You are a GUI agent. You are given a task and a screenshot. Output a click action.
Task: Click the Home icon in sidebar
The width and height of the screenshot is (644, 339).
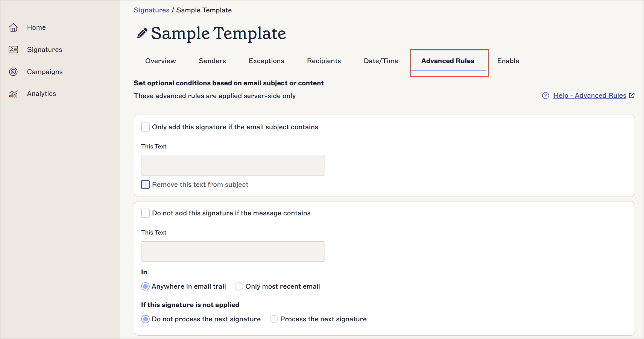(14, 27)
